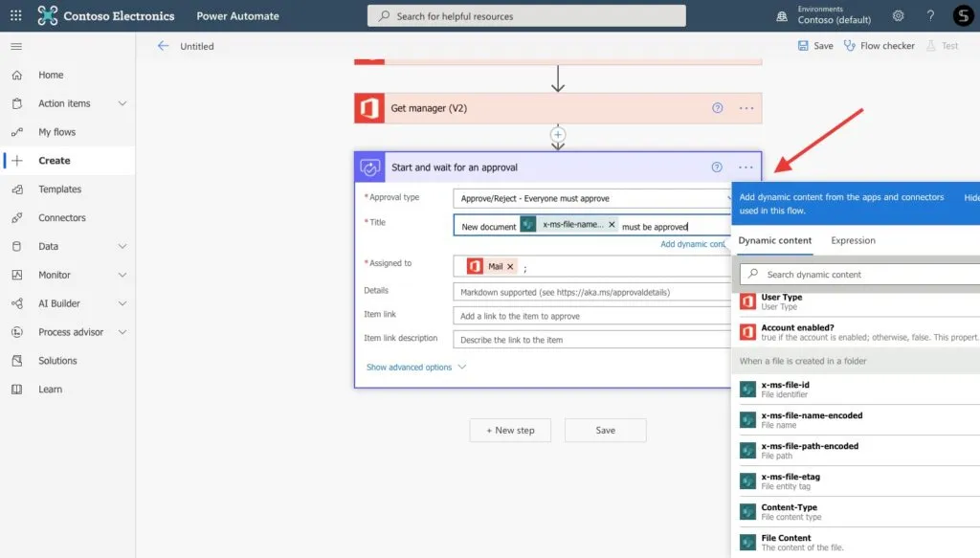Collapse the left navigation hamburger menu
The height and width of the screenshot is (558, 980).
point(16,46)
